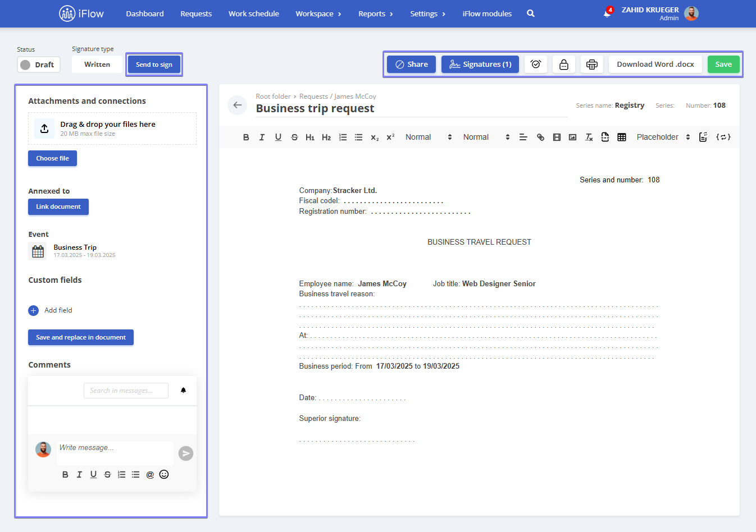Apply Heading 1 format
756x532 pixels.
(310, 137)
